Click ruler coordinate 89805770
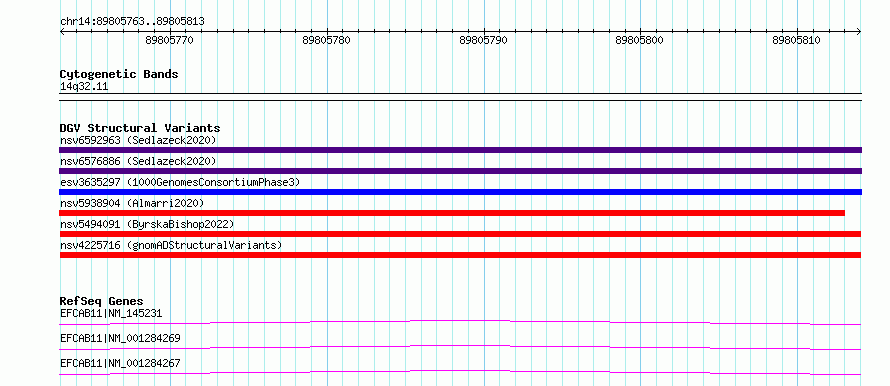 tap(170, 40)
